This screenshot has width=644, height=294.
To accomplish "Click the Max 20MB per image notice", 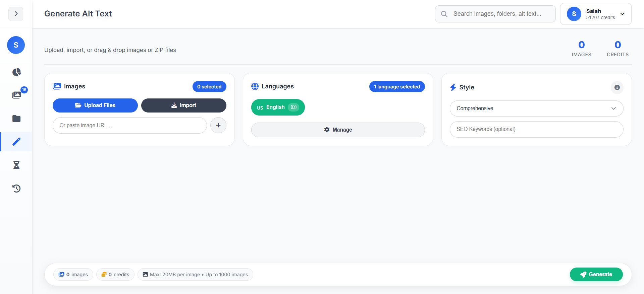I will tap(195, 275).
